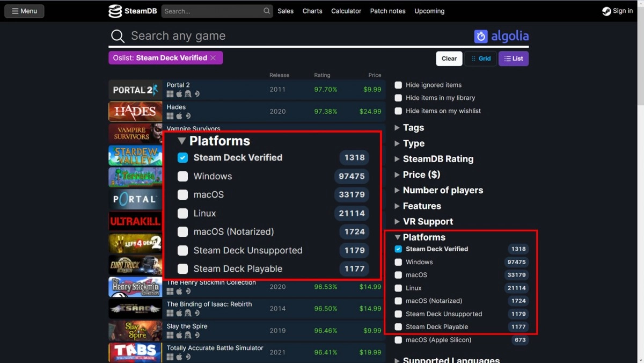
Task: Click the Steam Deck icon under The Henry Stickmin Collection
Action: point(188,291)
